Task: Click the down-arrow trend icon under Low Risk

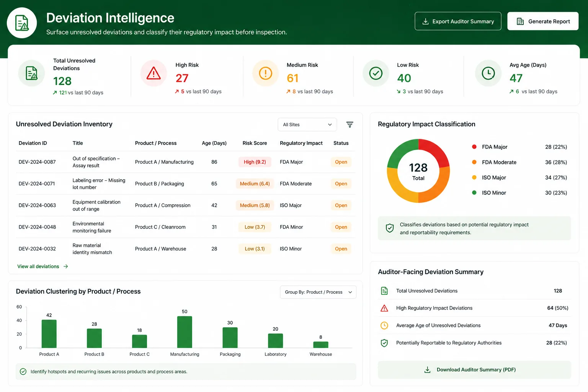Action: point(399,91)
